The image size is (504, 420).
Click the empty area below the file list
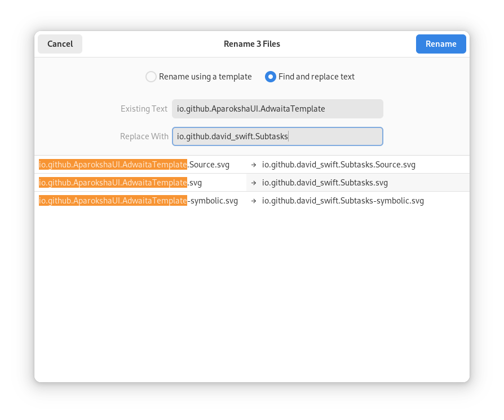(251, 293)
